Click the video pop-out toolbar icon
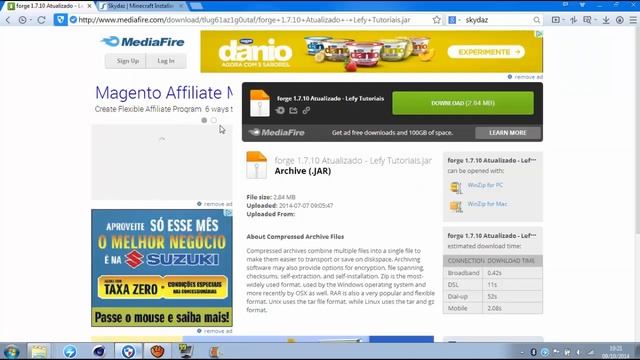Viewport: 640px width, 360px height. [556, 20]
